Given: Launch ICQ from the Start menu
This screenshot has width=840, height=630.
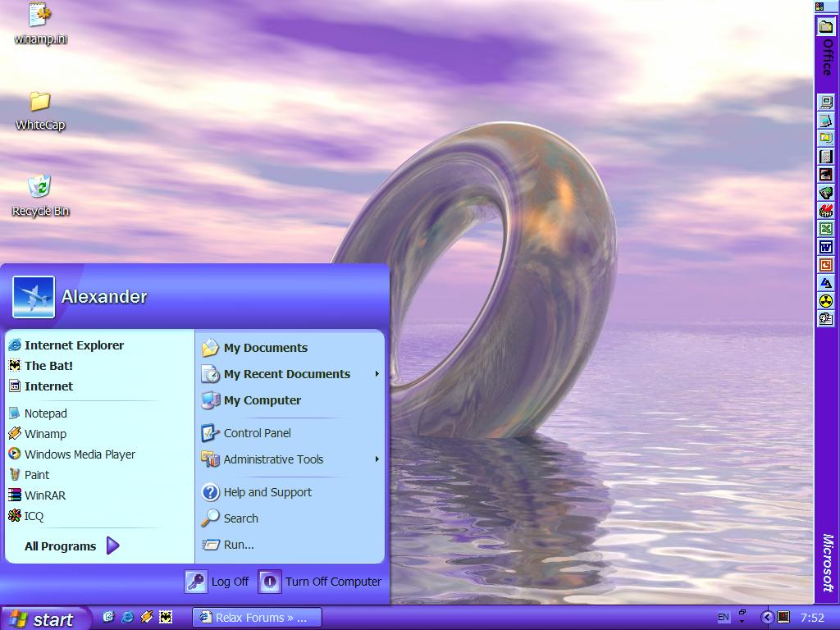Looking at the screenshot, I should tap(25, 515).
